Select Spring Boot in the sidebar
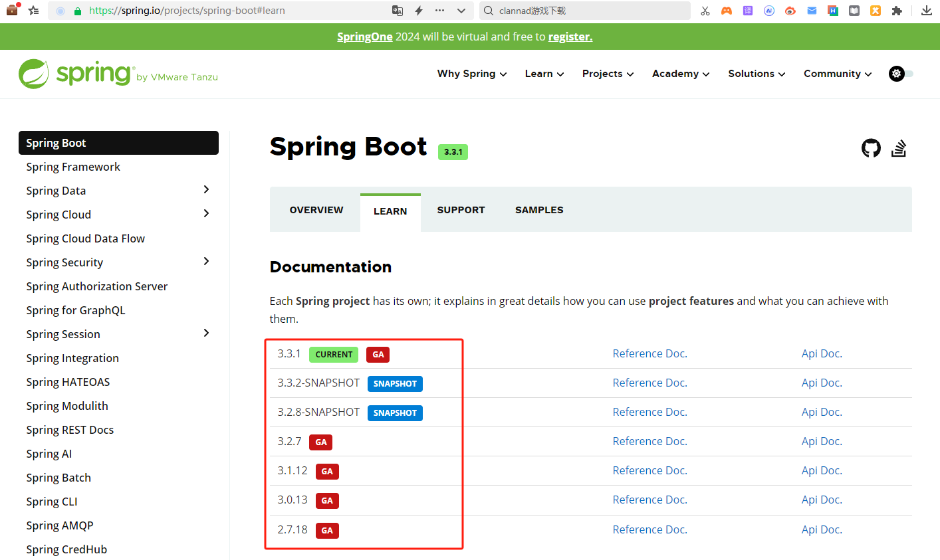 [x=118, y=143]
